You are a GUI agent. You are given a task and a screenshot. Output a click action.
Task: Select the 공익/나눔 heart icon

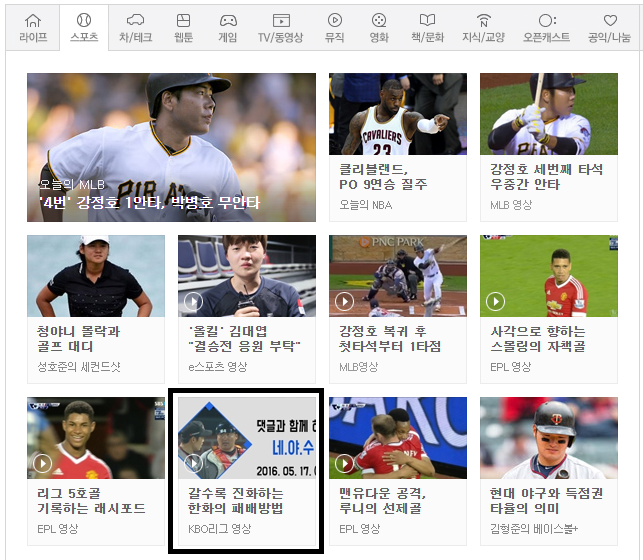click(610, 20)
